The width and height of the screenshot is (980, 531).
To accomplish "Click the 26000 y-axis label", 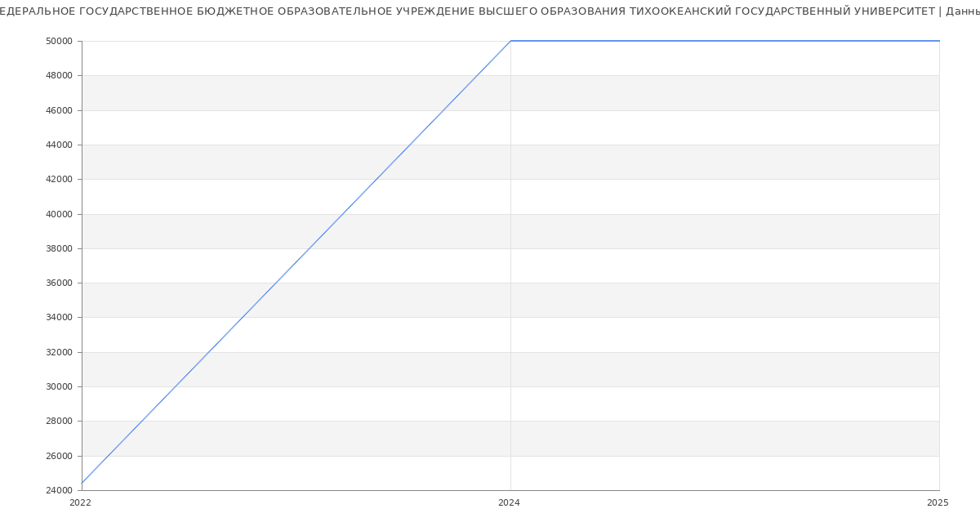I will click(x=60, y=456).
